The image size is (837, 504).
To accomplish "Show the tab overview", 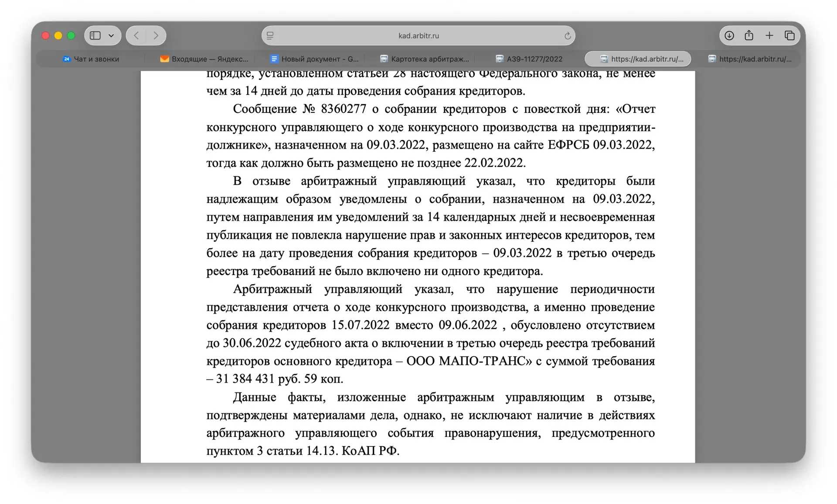I will [x=789, y=35].
